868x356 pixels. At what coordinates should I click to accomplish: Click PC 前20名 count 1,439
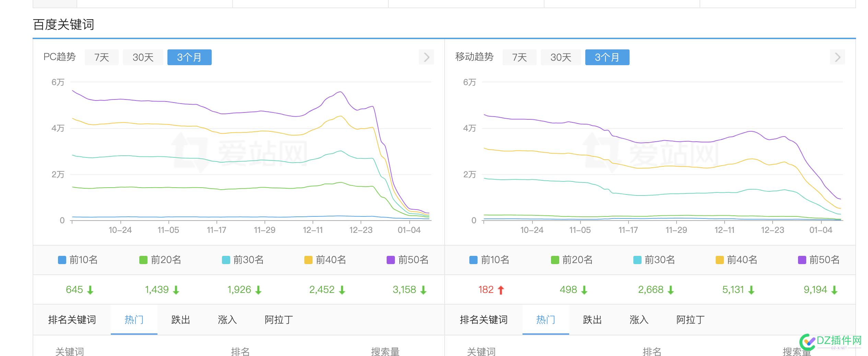pos(157,290)
